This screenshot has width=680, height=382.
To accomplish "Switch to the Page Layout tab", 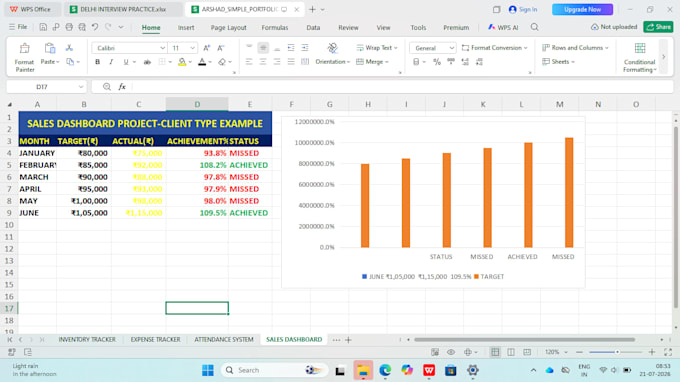I will tap(229, 27).
